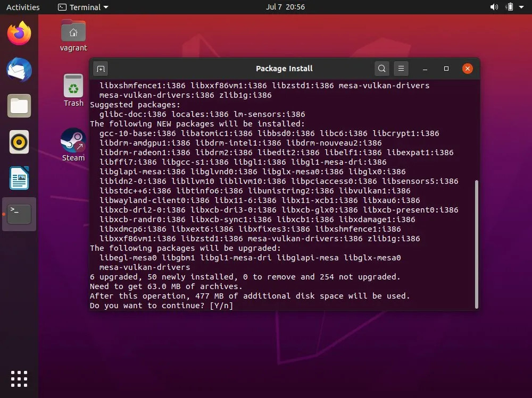
Task: Click the 'Package Install' window title
Action: coord(284,69)
